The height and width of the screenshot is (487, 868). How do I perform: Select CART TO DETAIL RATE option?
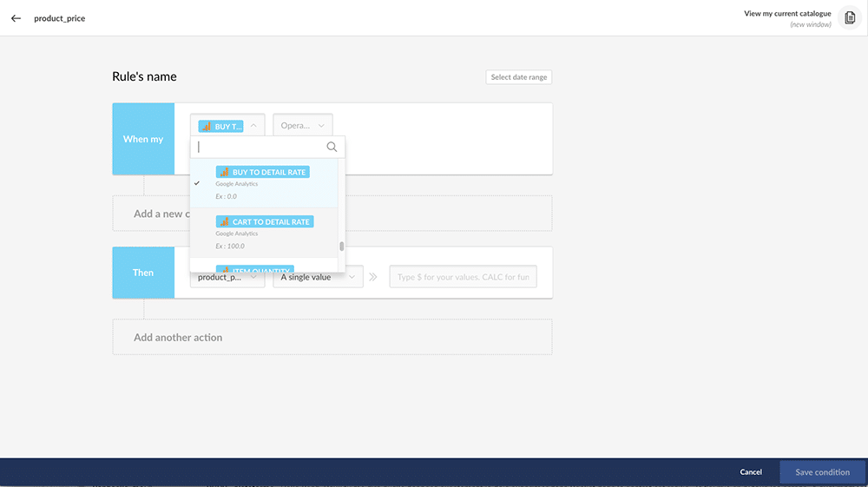[264, 233]
